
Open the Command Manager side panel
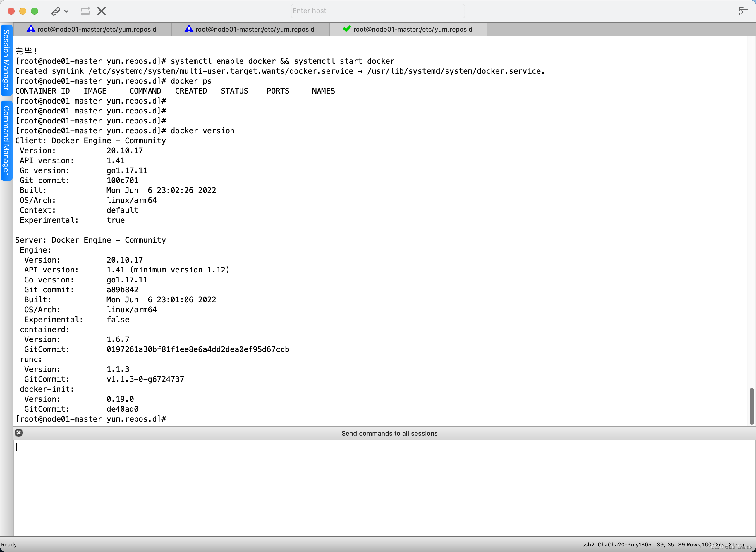coord(6,140)
